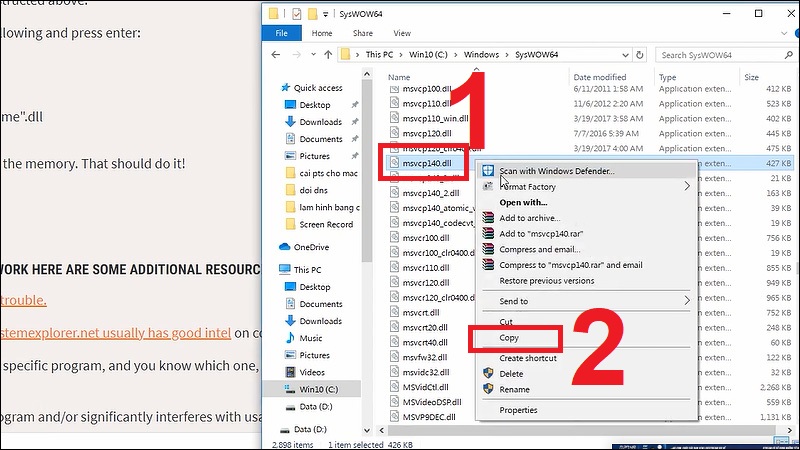The height and width of the screenshot is (450, 800).
Task: Choose Cut from context menu
Action: click(x=506, y=321)
